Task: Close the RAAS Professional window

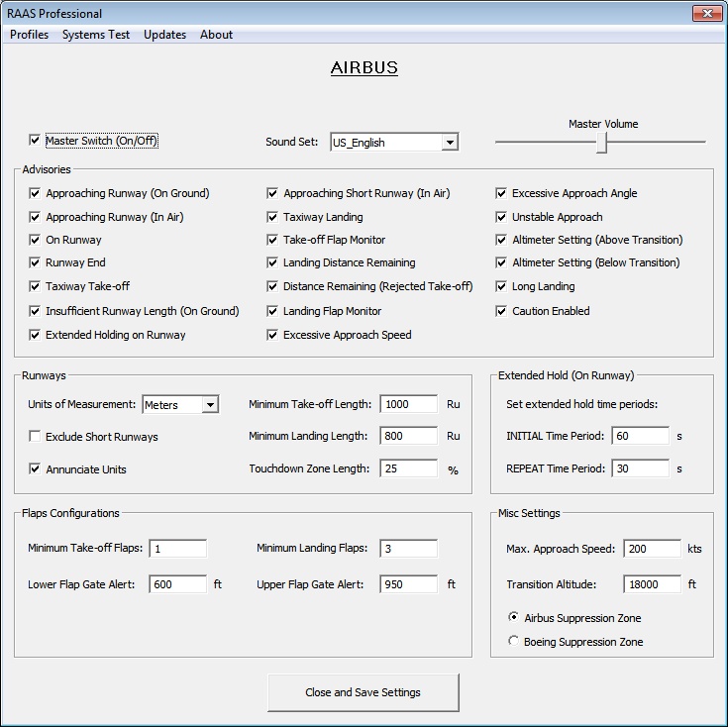Action: pyautogui.click(x=707, y=14)
